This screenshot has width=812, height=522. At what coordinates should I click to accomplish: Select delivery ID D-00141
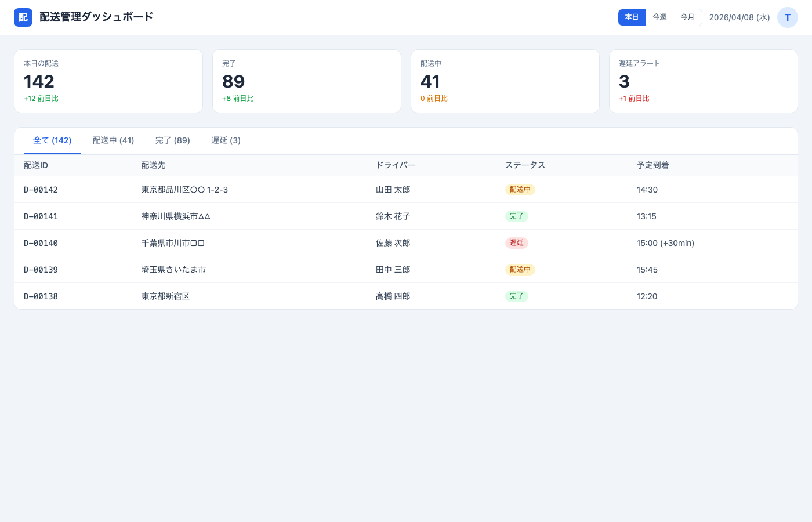coord(41,216)
